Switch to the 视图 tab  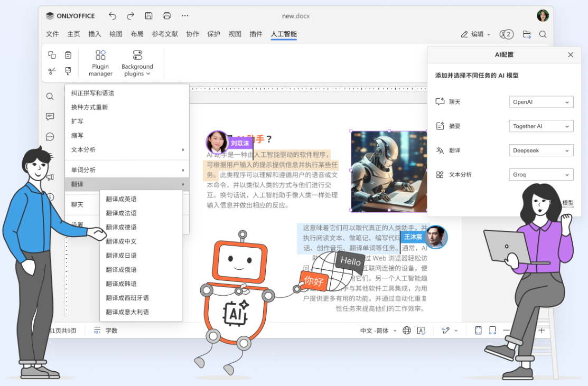(x=235, y=34)
